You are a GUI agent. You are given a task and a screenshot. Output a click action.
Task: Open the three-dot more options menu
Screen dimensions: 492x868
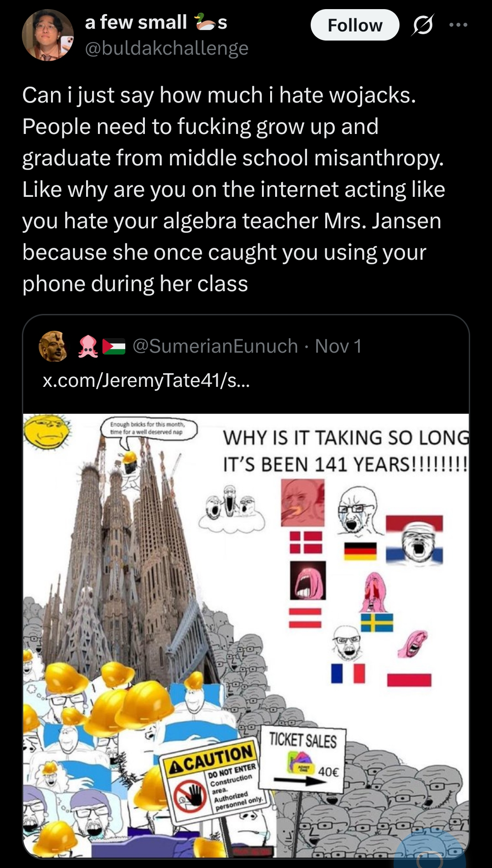tap(458, 25)
